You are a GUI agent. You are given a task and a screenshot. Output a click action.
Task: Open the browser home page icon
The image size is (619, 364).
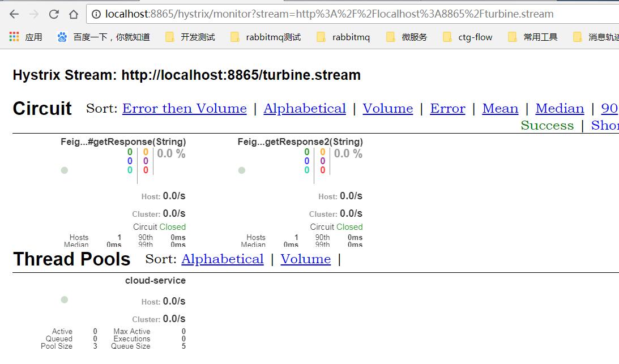74,14
